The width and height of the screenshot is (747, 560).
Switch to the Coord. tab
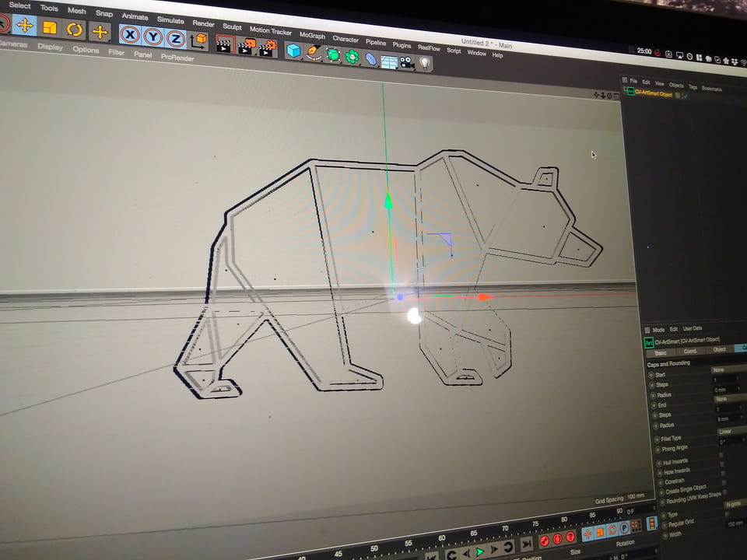pos(691,350)
